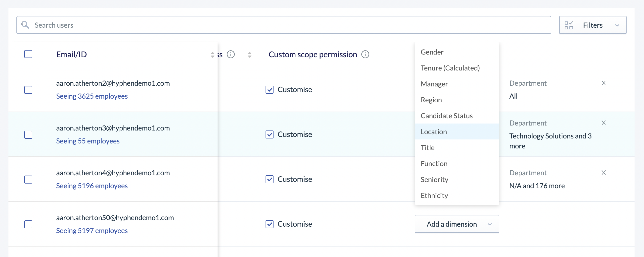The image size is (644, 257).
Task: Open 'Seeing 55 employees' link
Action: pos(88,141)
